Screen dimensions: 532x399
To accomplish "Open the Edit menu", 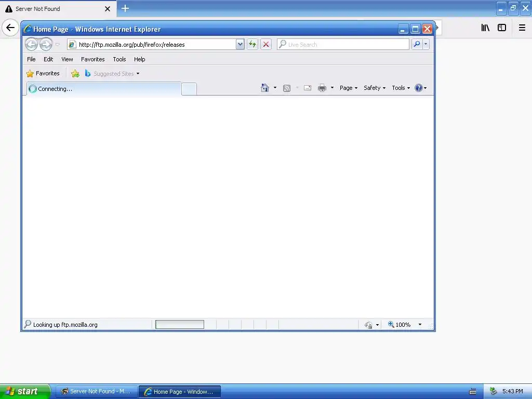I will point(48,59).
